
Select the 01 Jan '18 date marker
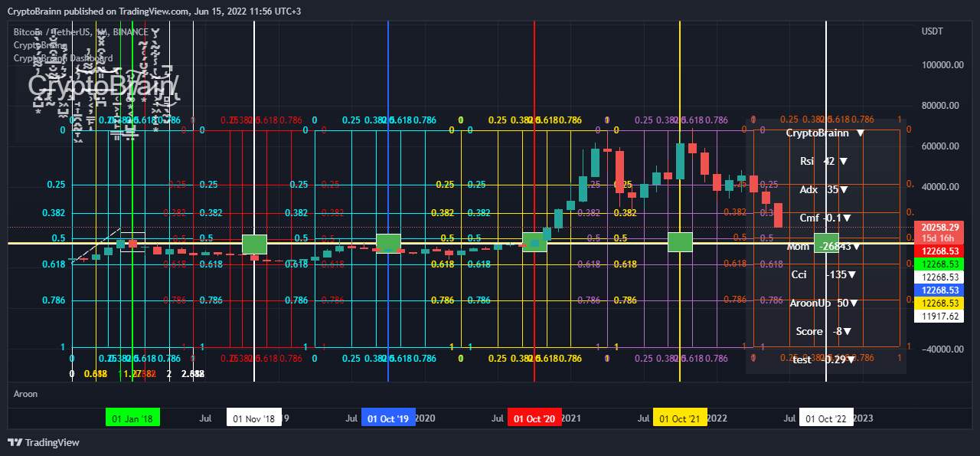click(x=132, y=419)
